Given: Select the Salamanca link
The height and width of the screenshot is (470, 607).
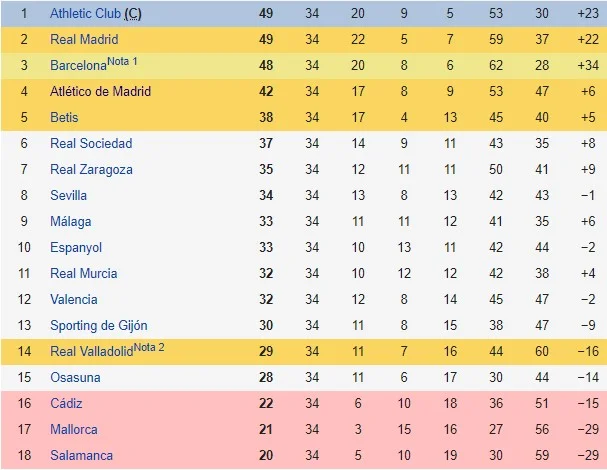Looking at the screenshot, I should click(81, 456).
